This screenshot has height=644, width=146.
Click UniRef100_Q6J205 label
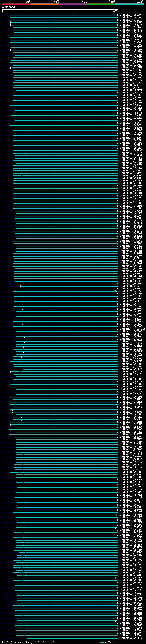131,85
